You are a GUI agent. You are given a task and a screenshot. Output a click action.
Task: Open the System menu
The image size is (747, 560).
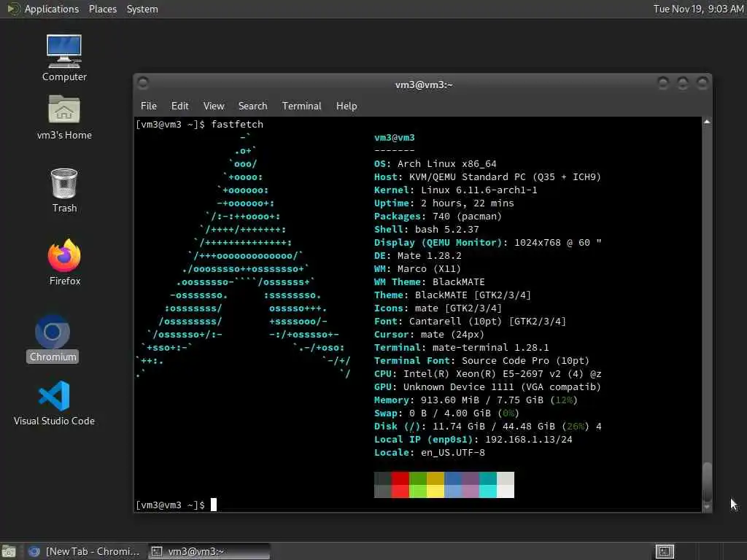coord(142,9)
